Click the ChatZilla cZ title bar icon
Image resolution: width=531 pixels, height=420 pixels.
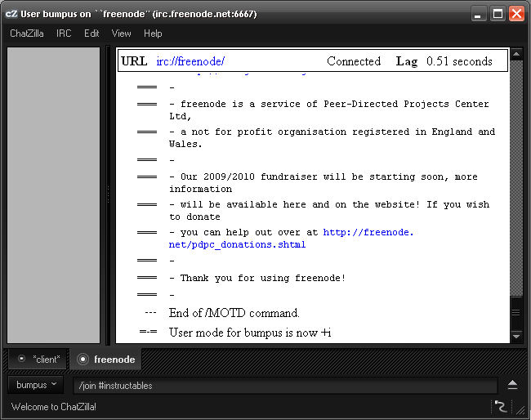(11, 14)
